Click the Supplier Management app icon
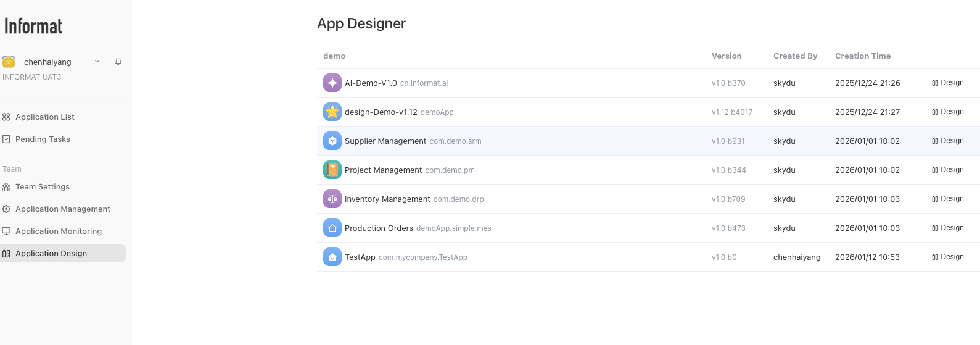This screenshot has height=345, width=980. 332,141
